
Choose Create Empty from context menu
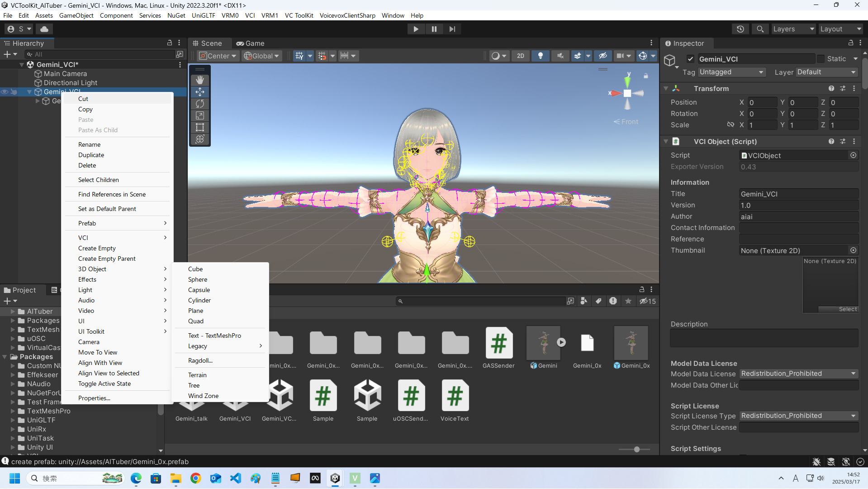(97, 248)
